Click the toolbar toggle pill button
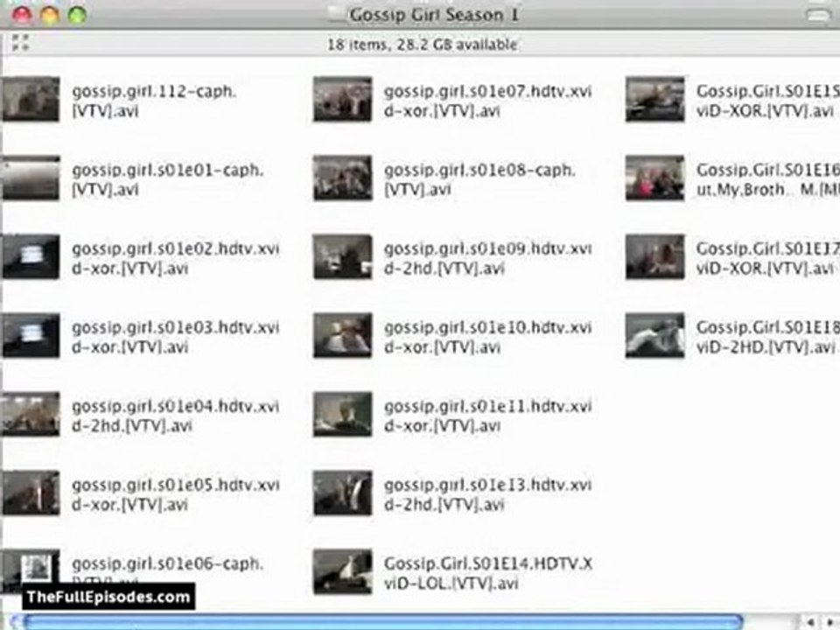Viewport: 840px width, 630px height. point(818,15)
